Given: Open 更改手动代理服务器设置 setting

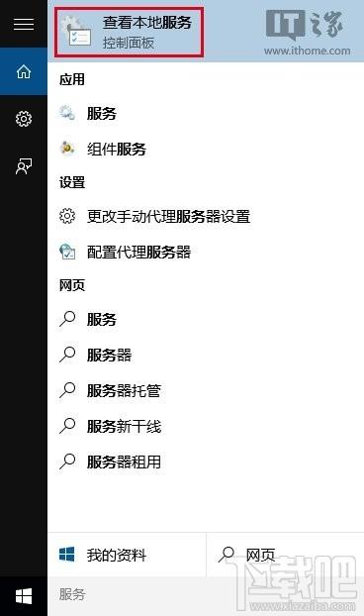Looking at the screenshot, I should pos(206,217).
